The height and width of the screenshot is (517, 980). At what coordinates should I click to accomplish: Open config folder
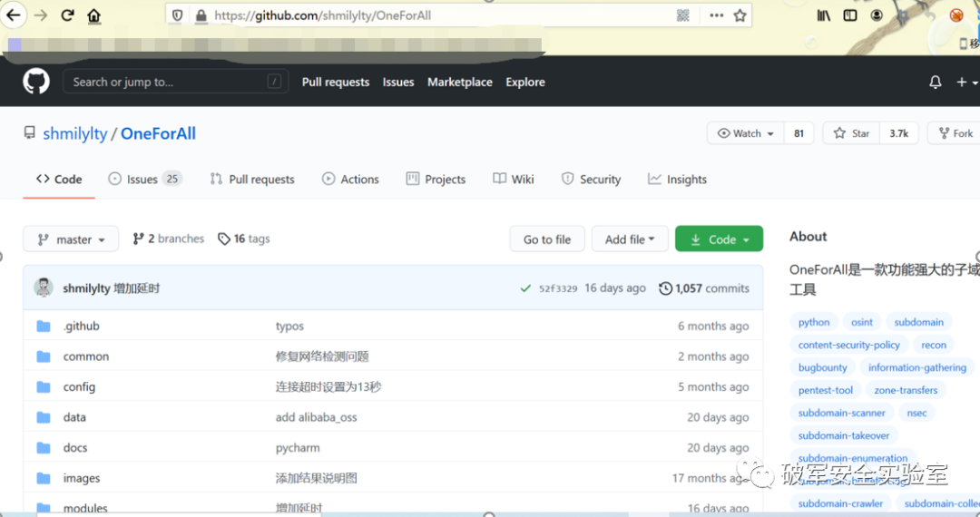79,387
